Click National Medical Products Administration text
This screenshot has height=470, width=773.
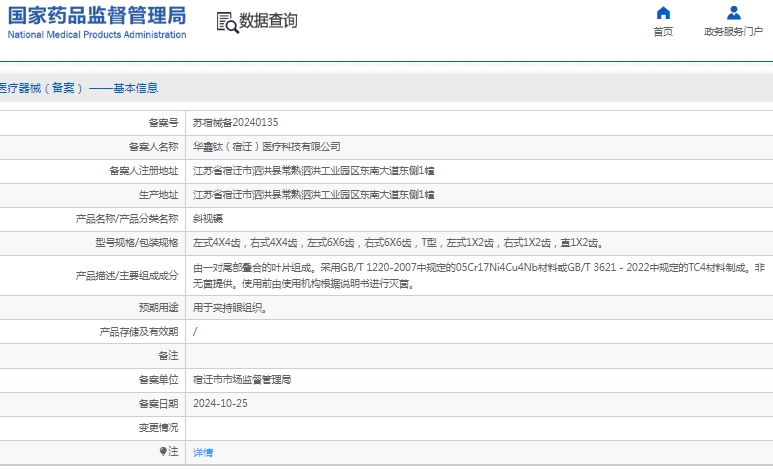tap(97, 35)
